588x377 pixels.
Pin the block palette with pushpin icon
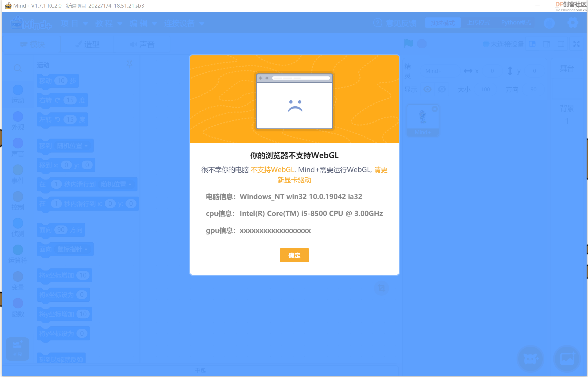point(129,64)
